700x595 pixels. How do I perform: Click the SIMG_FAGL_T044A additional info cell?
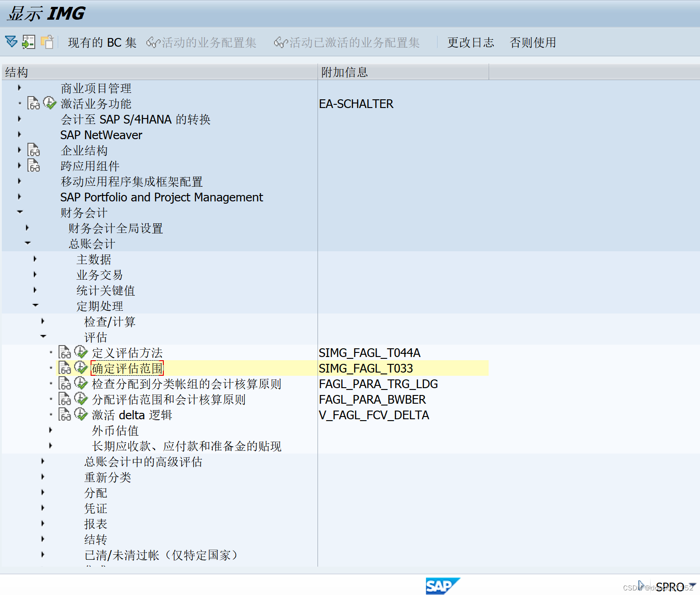pyautogui.click(x=369, y=353)
